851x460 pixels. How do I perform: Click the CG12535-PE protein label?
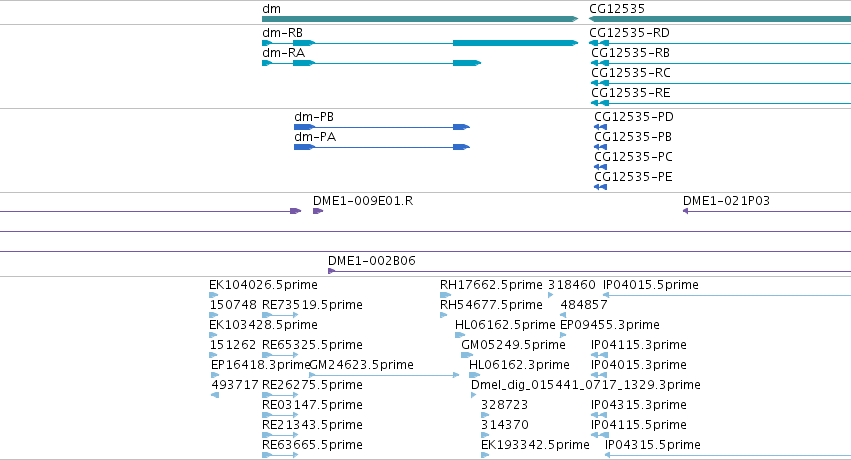coord(633,177)
